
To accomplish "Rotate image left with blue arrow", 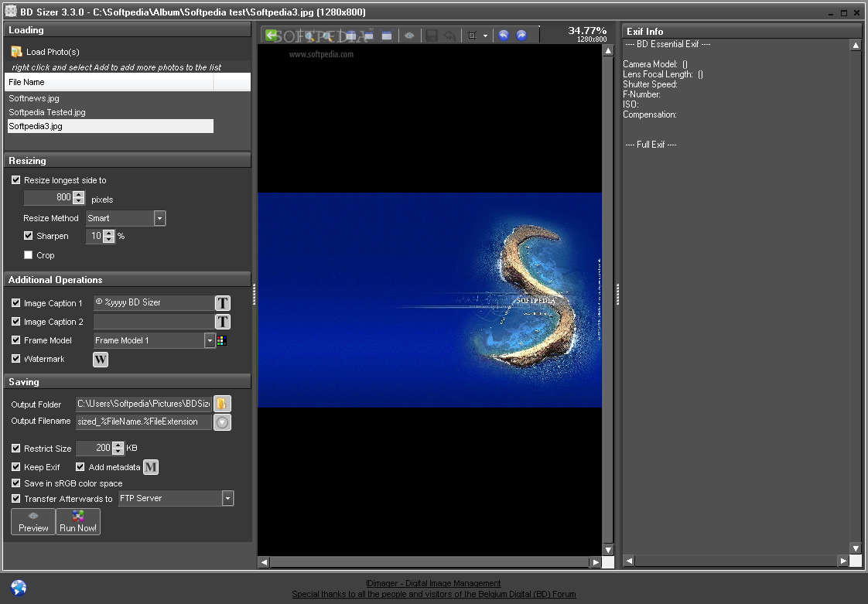I will [503, 36].
